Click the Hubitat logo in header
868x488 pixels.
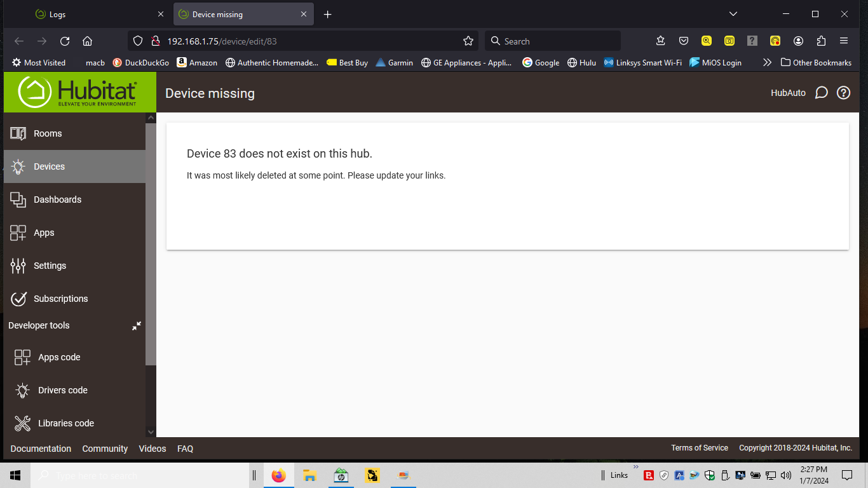[79, 93]
